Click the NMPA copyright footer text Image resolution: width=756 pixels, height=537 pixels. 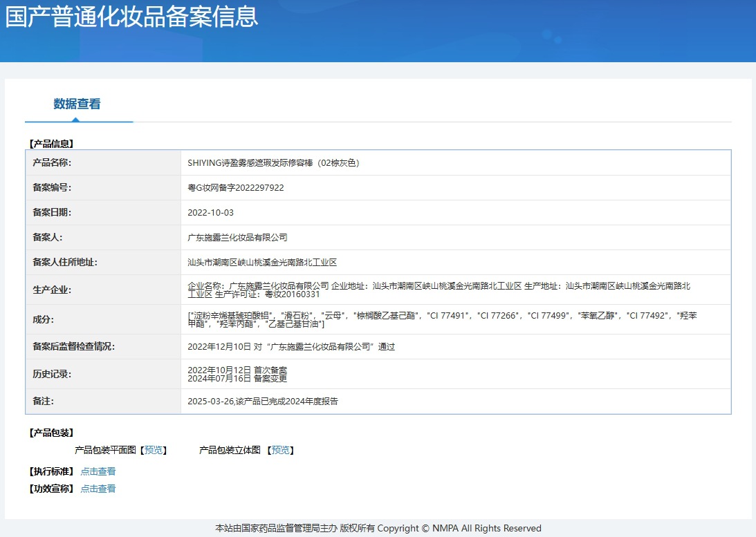point(378,528)
